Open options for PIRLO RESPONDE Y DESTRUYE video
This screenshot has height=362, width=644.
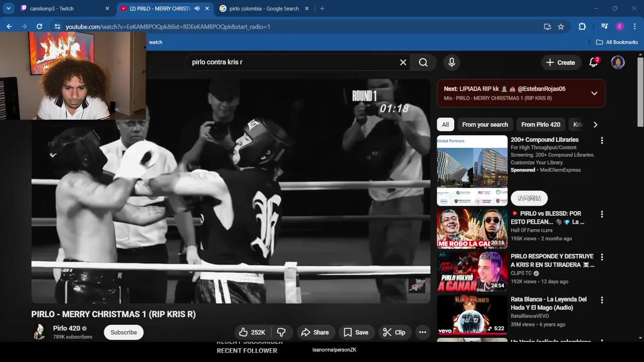(602, 257)
